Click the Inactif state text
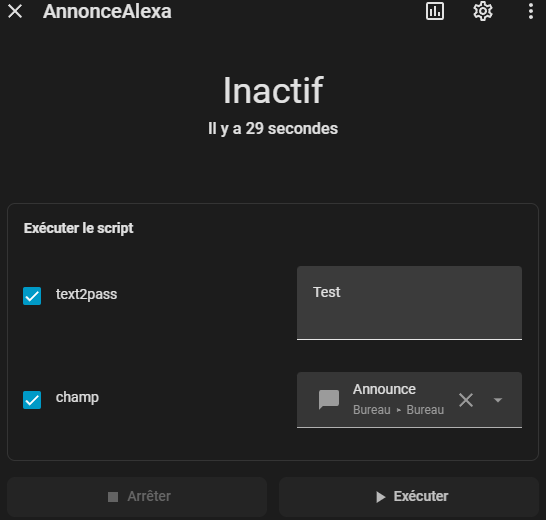This screenshot has width=546, height=520. point(273,91)
